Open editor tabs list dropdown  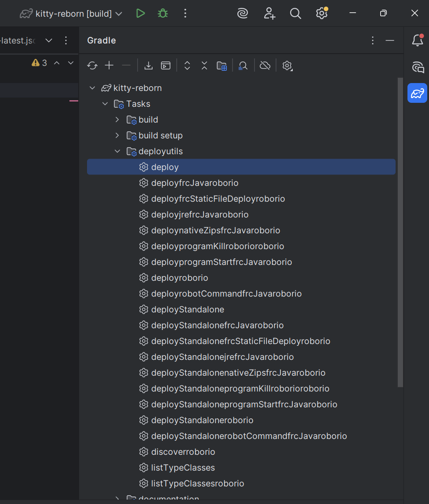tap(48, 40)
